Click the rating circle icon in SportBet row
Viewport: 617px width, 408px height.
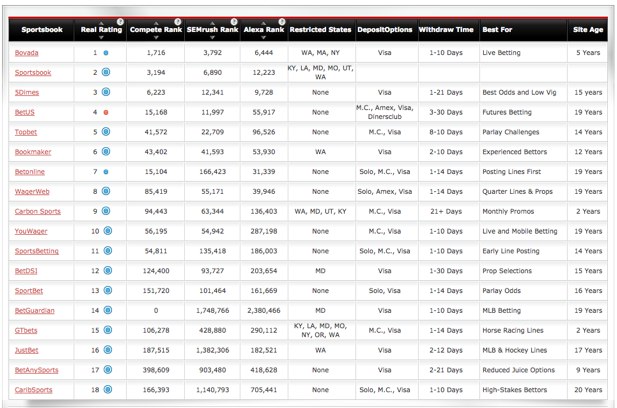(x=108, y=290)
